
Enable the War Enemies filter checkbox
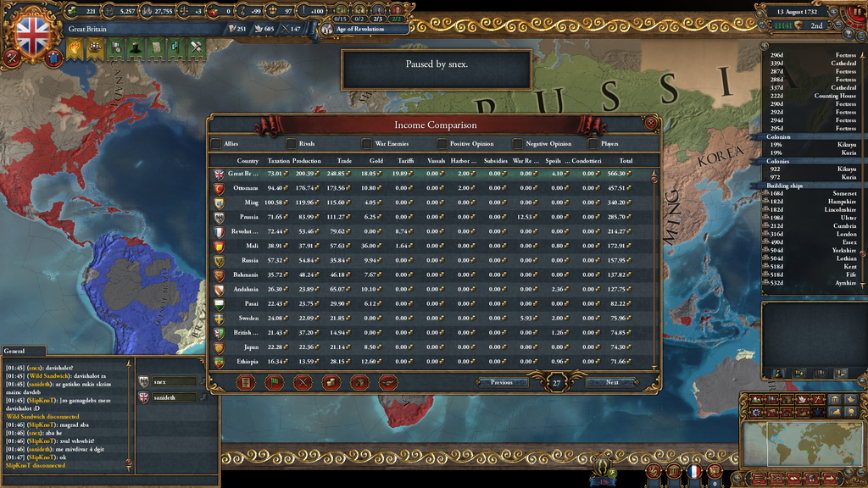point(366,144)
